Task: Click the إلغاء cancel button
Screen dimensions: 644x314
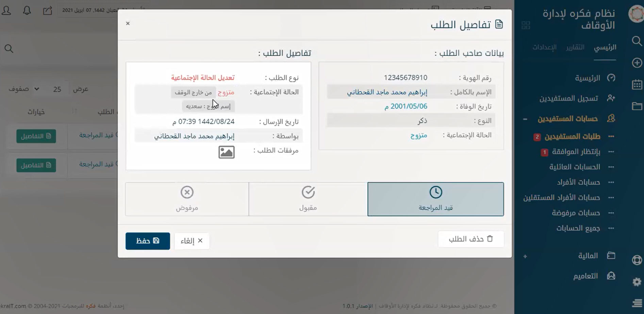Action: [x=192, y=241]
